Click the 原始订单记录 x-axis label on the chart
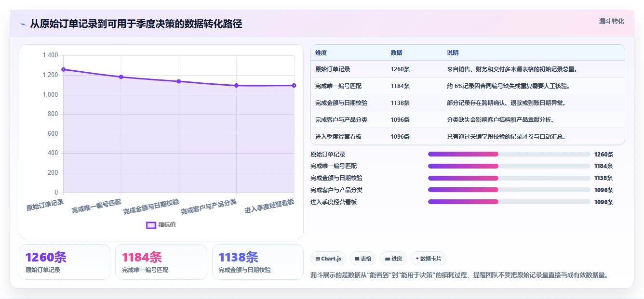 click(x=45, y=205)
